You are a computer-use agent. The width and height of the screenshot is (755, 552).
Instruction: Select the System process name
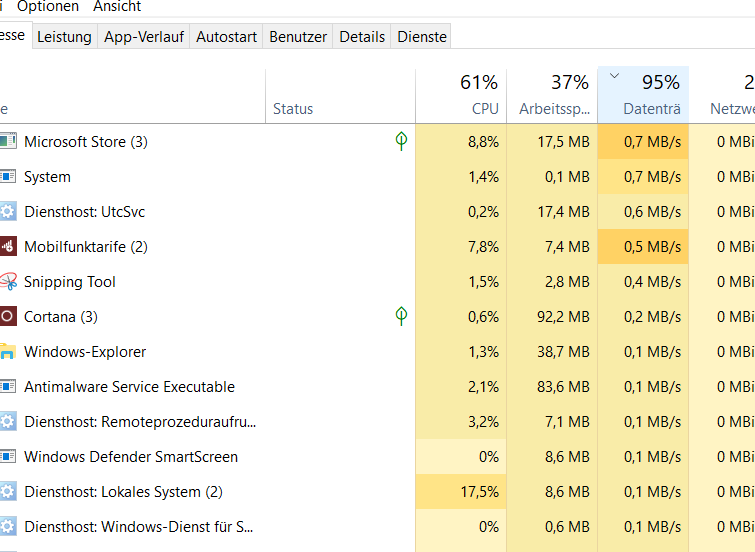tap(47, 177)
